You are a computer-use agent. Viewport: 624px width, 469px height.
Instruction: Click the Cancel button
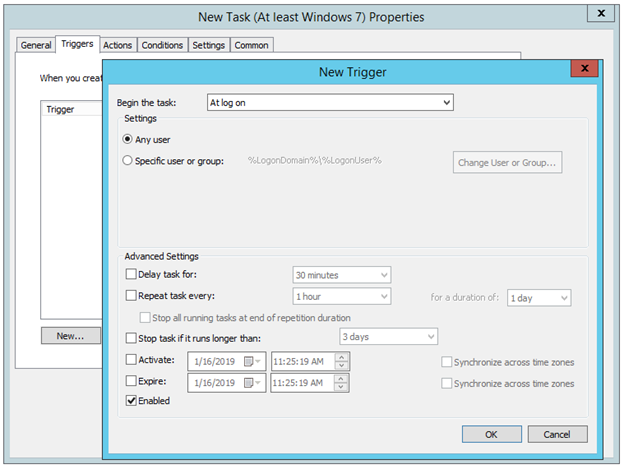tap(557, 434)
